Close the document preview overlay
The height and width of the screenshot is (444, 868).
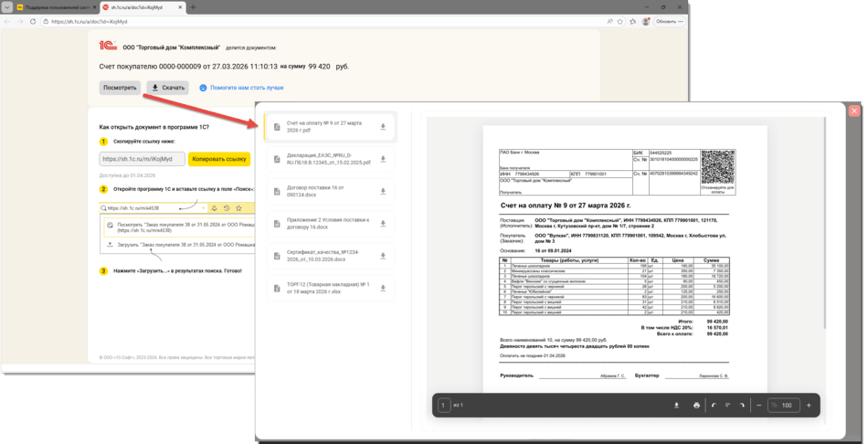point(854,111)
